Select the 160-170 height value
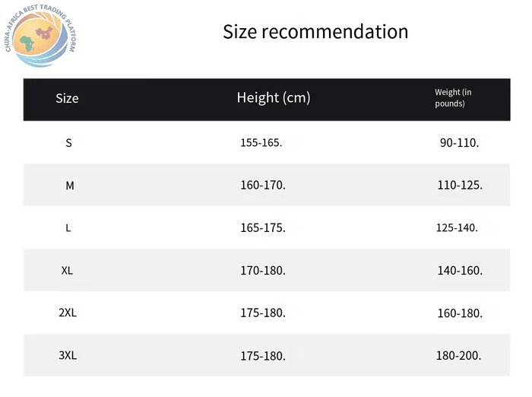Screen dimensions: 532x397 click(x=263, y=185)
